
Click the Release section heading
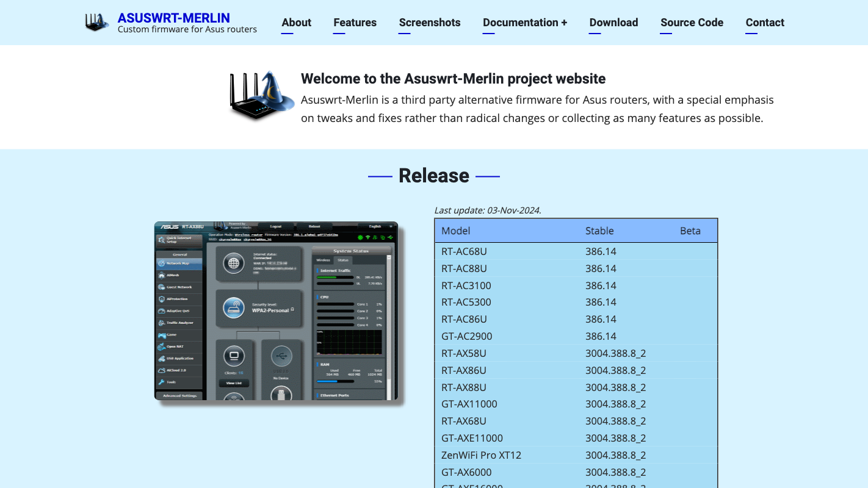434,176
